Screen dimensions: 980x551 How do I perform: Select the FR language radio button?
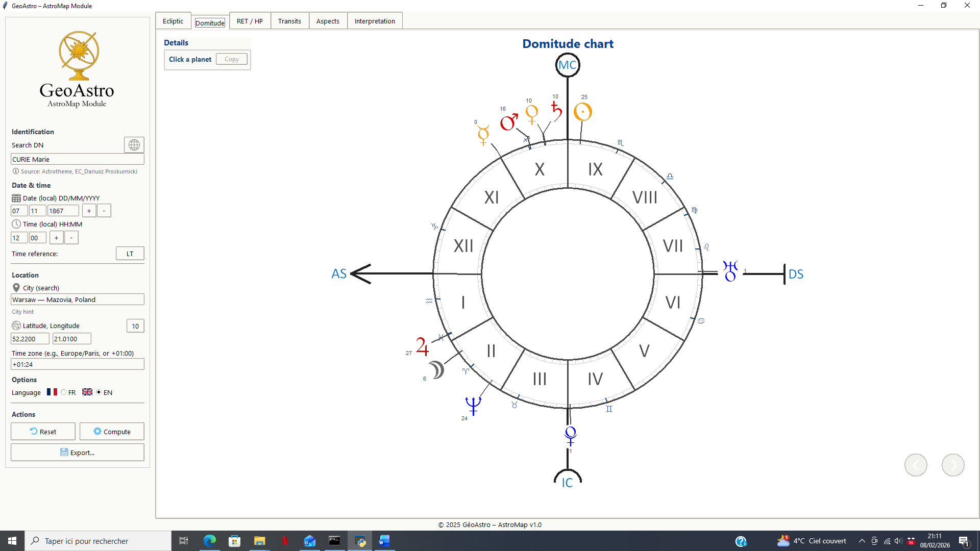tap(64, 392)
